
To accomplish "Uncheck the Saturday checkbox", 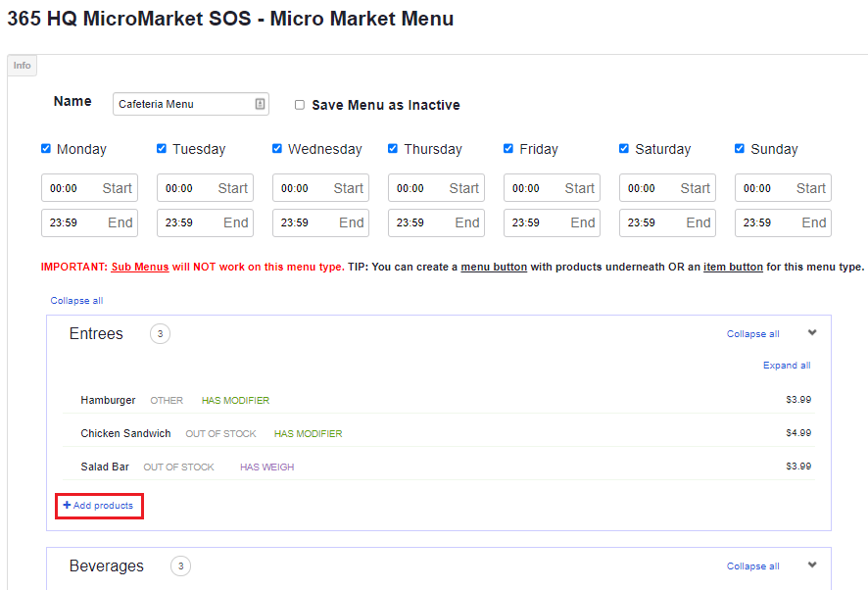I will pyautogui.click(x=624, y=148).
